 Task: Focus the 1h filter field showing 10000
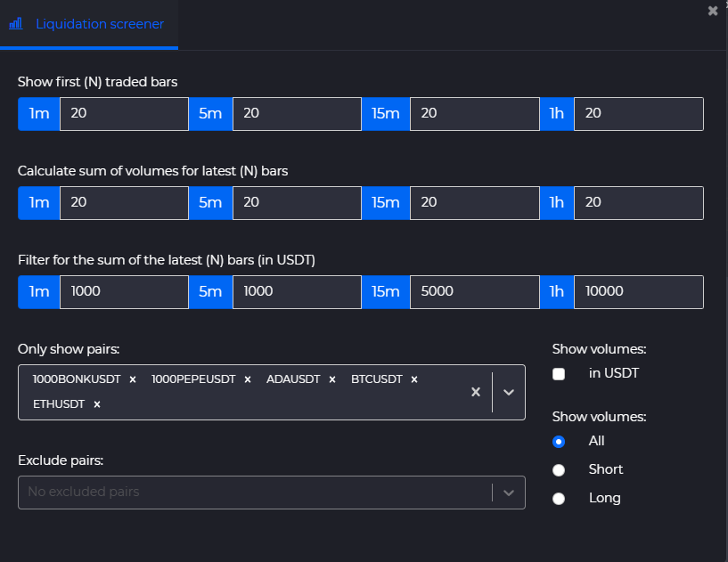[x=639, y=292]
